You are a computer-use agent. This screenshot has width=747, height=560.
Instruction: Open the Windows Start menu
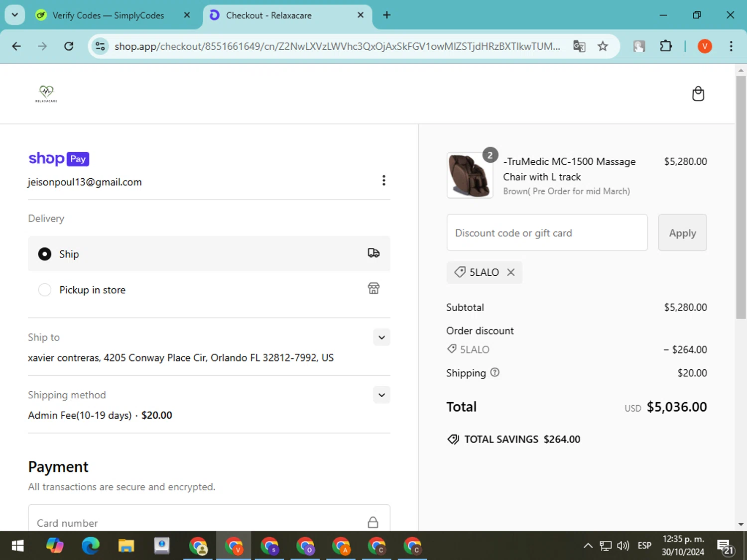click(x=17, y=546)
